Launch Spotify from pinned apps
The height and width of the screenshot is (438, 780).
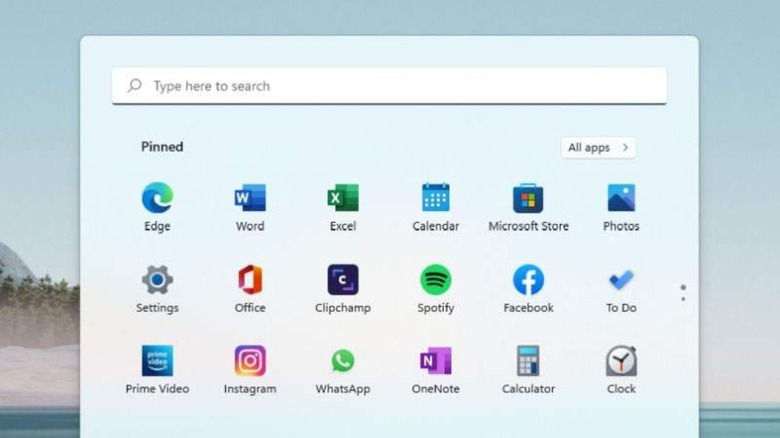[x=436, y=280]
